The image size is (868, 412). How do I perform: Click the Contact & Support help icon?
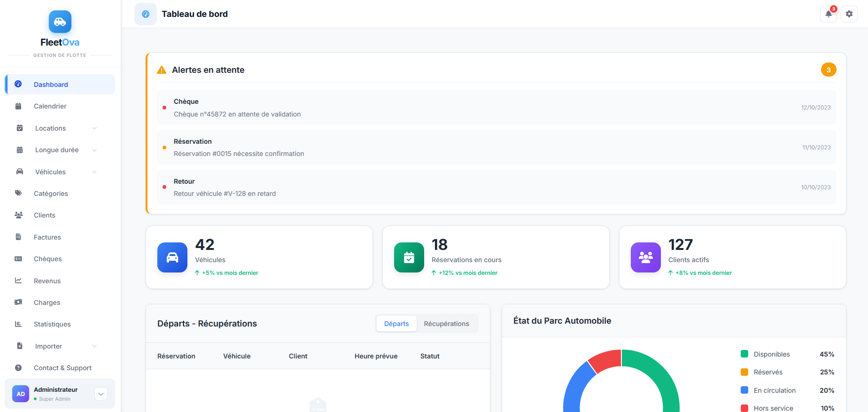[x=18, y=368]
